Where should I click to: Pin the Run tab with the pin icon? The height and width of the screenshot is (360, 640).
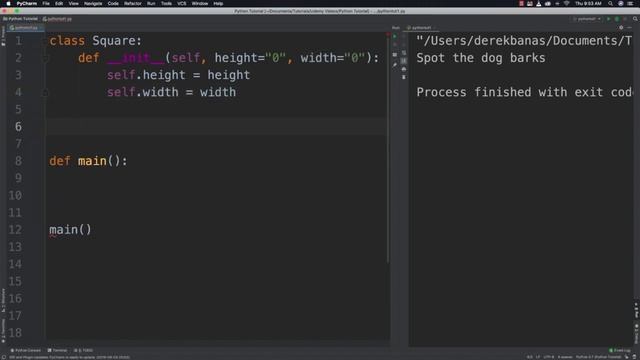(x=395, y=65)
